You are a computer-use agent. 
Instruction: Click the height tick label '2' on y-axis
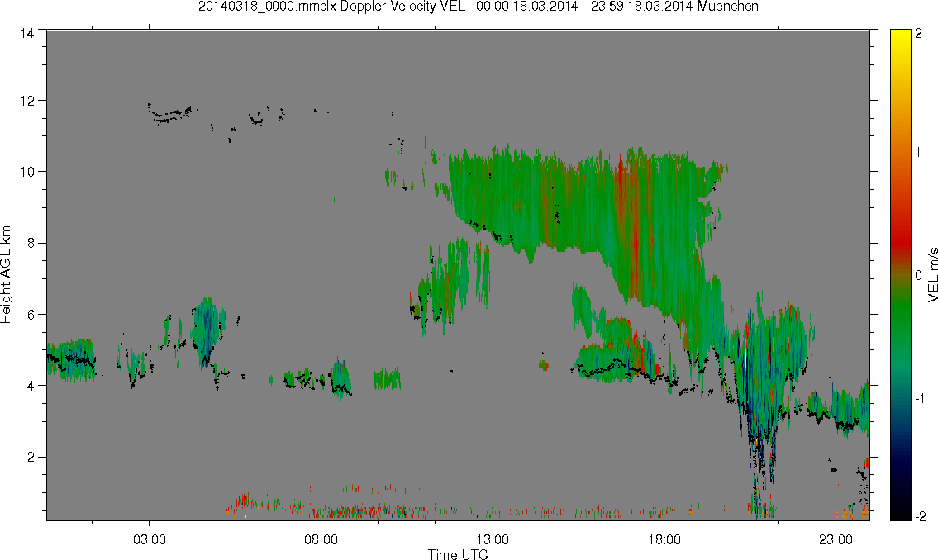[x=30, y=458]
